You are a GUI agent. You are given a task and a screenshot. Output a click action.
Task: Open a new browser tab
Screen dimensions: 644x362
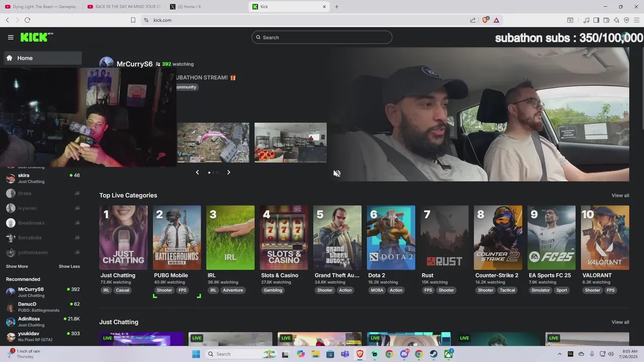[337, 7]
